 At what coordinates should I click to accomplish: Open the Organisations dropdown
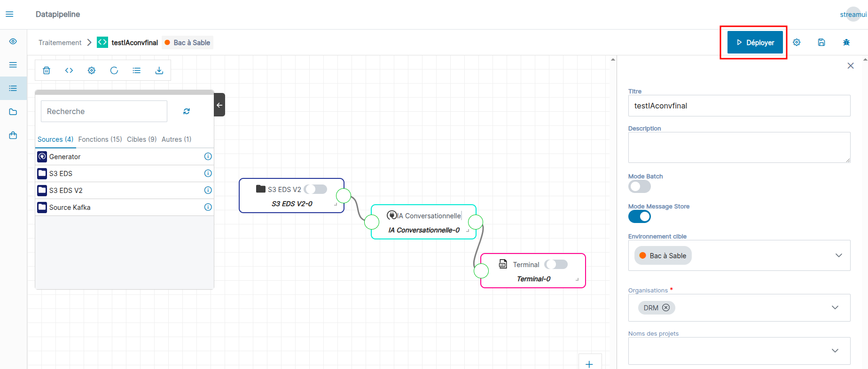[x=835, y=307]
